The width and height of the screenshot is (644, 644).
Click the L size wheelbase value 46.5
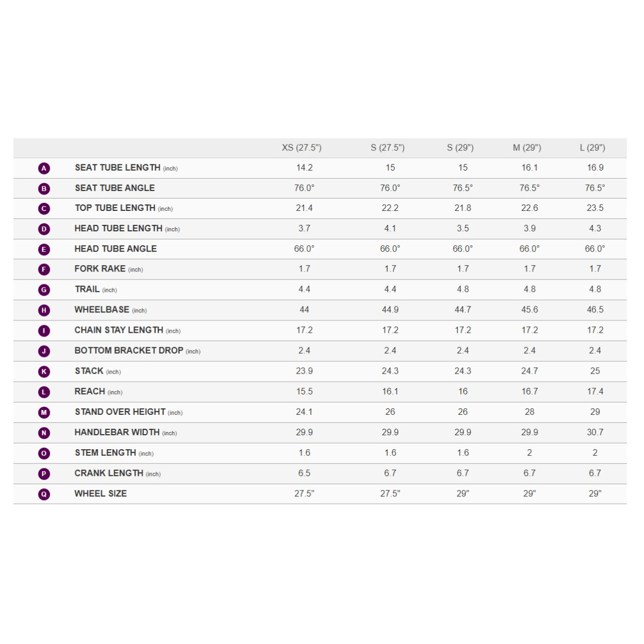coord(595,310)
